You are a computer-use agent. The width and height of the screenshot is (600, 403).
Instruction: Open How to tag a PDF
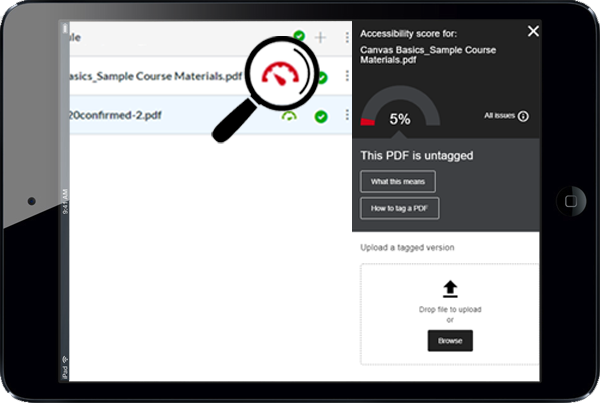coord(399,208)
